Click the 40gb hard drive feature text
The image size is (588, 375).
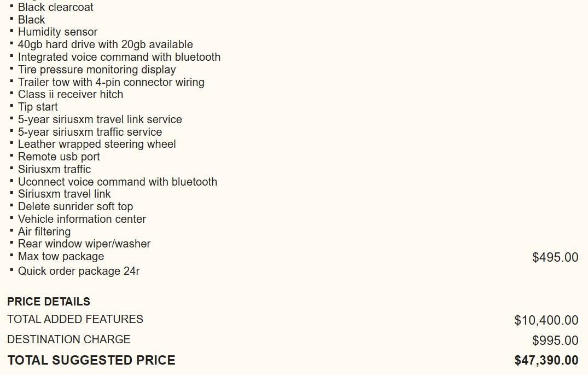tap(105, 44)
